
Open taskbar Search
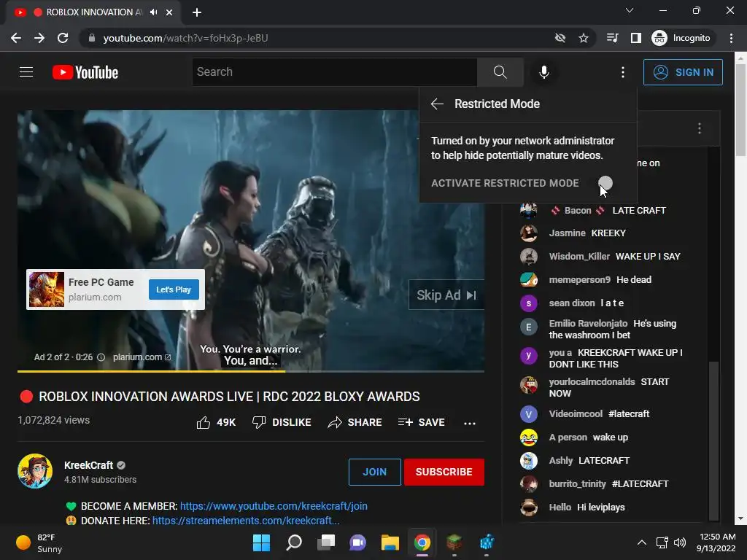[x=294, y=542]
